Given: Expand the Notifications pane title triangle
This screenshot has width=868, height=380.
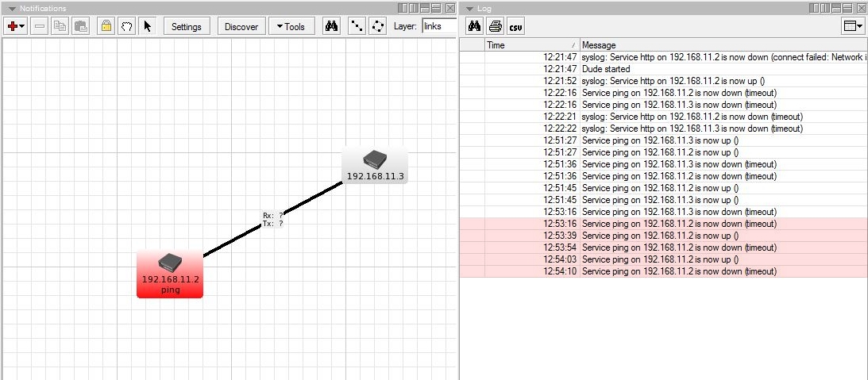Looking at the screenshot, I should [11, 8].
